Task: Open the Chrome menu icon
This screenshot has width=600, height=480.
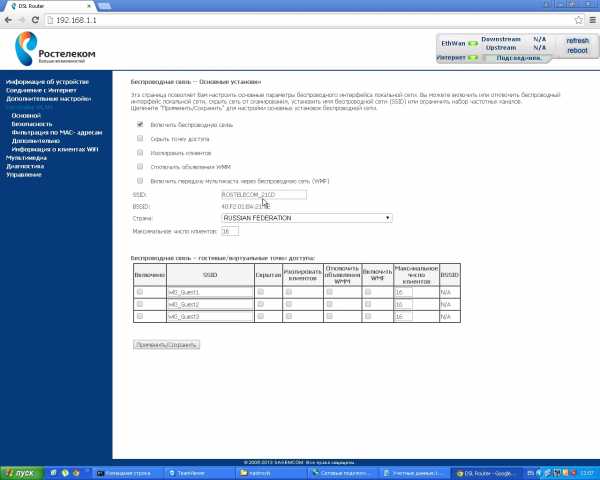Action: [x=593, y=20]
